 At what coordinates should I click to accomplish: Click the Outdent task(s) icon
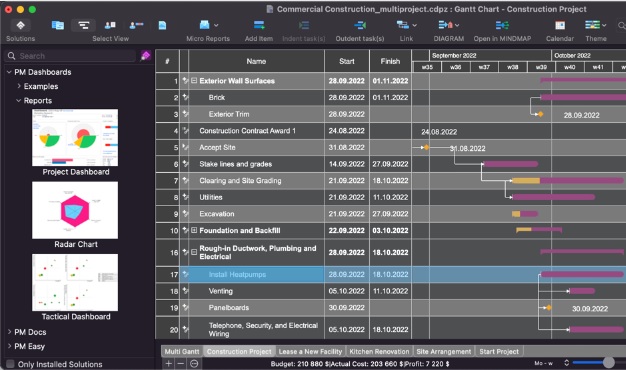point(360,26)
